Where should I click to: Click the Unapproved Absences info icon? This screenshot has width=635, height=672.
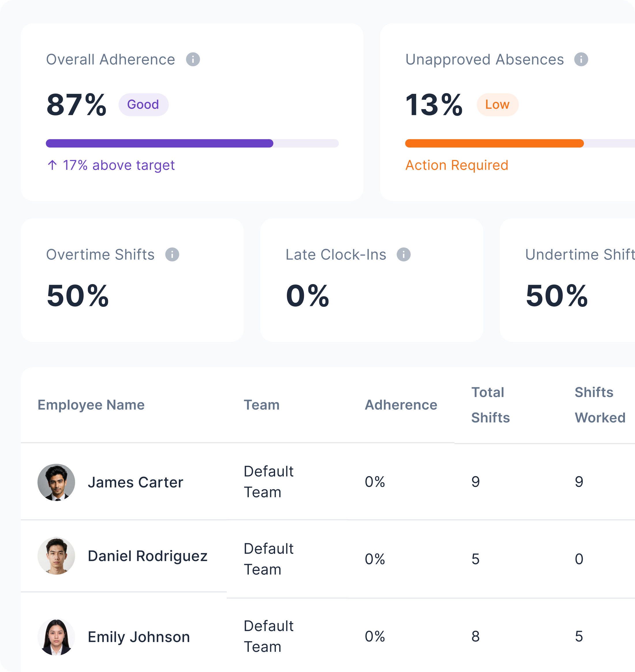581,59
